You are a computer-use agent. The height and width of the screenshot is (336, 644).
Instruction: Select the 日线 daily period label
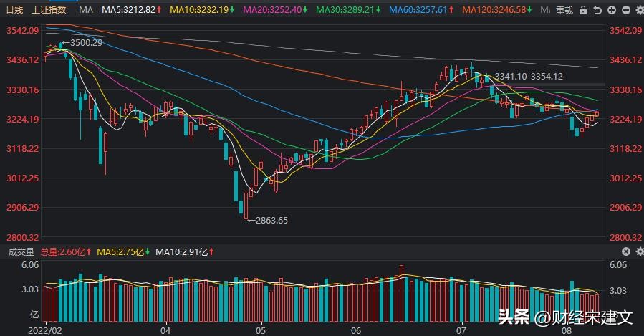pos(15,9)
